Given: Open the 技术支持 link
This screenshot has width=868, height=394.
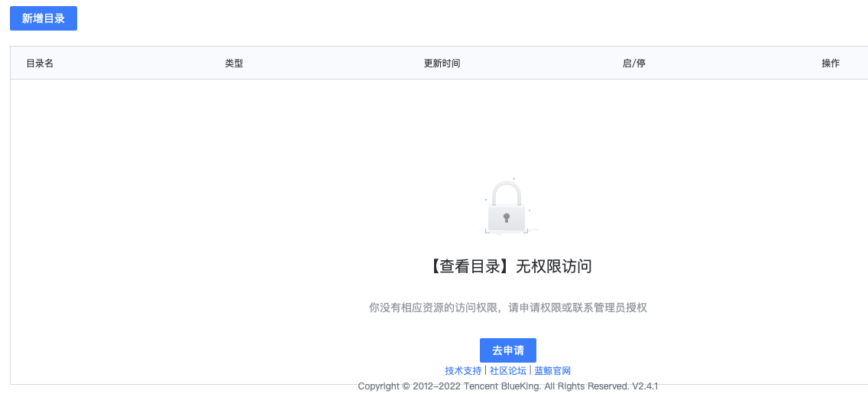Looking at the screenshot, I should tap(463, 371).
